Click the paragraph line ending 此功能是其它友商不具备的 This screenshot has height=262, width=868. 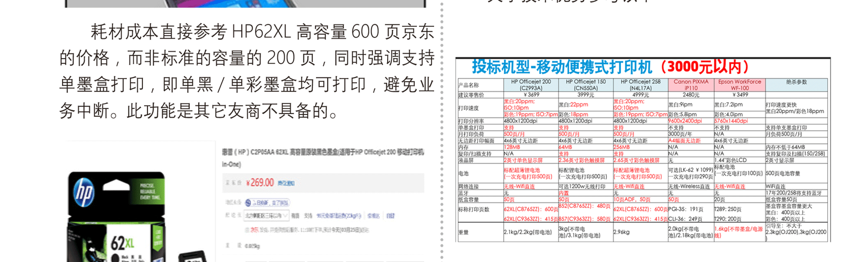tap(199, 111)
